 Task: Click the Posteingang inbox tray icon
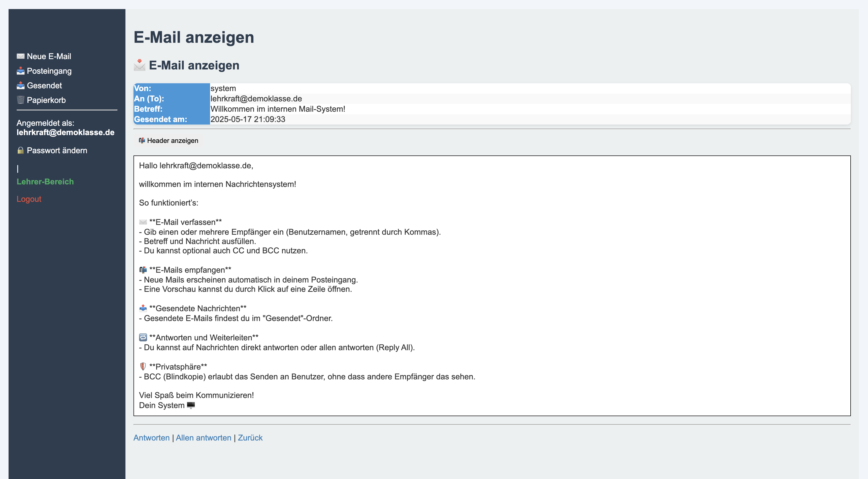[x=21, y=71]
